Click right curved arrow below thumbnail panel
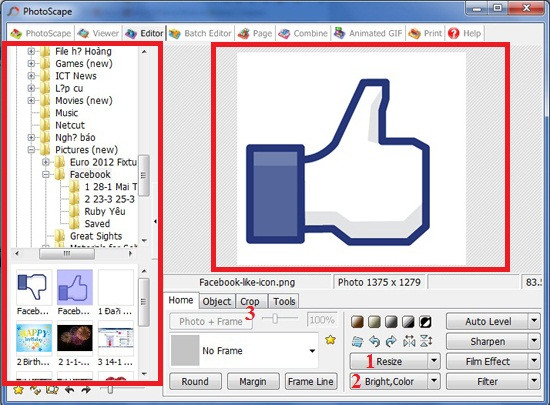This screenshot has width=550, height=405. pyautogui.click(x=86, y=390)
